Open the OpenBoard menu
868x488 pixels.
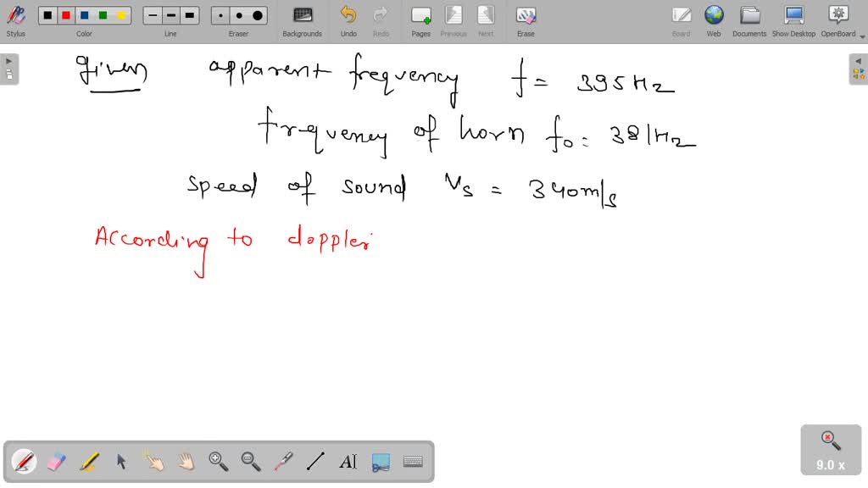click(x=838, y=21)
